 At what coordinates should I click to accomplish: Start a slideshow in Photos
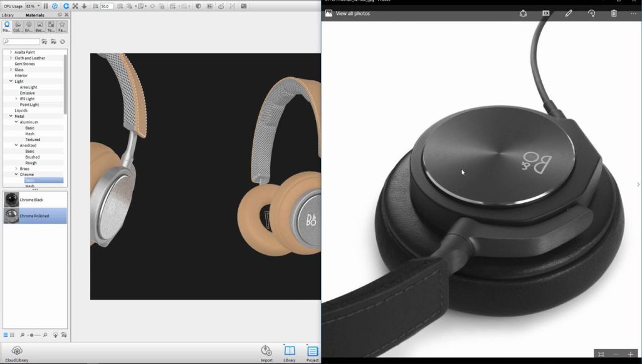pos(545,14)
